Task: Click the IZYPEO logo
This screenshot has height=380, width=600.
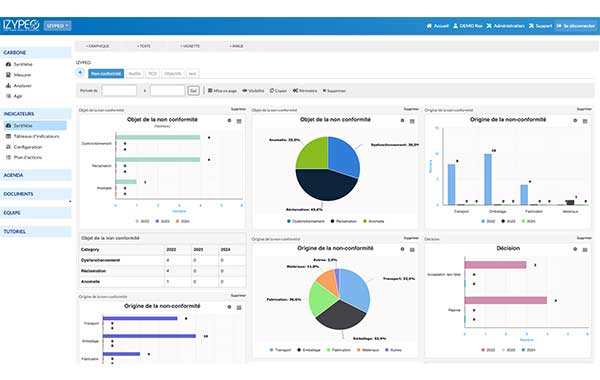Action: tap(21, 25)
